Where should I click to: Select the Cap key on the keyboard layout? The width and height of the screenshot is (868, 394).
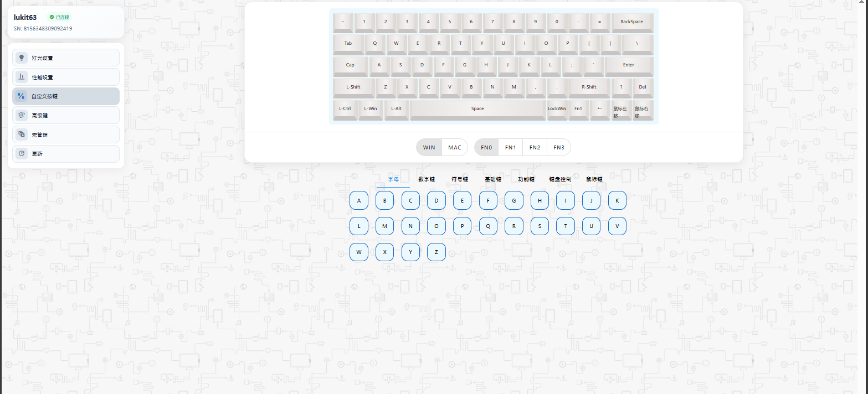351,66
